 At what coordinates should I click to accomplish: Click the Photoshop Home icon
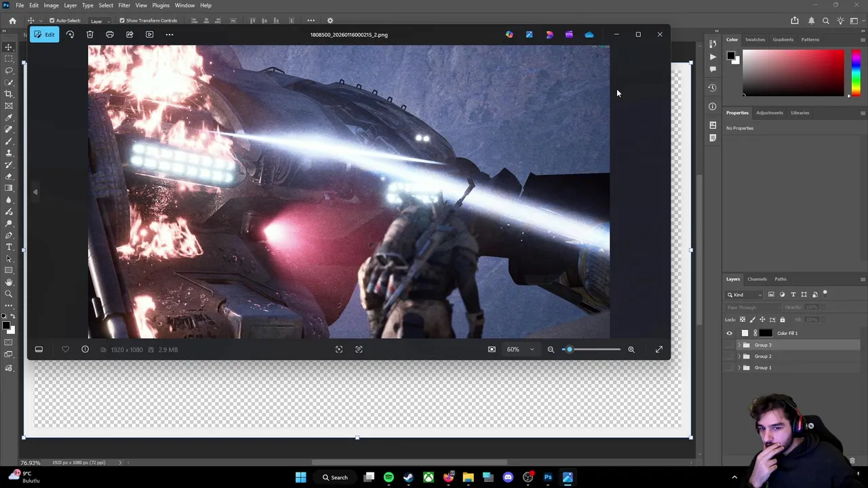click(12, 20)
